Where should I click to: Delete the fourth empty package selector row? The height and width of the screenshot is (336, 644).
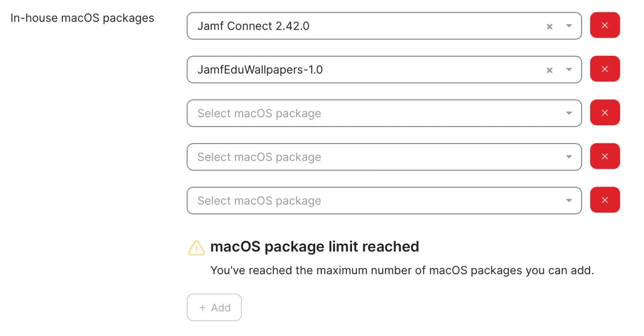pos(605,156)
